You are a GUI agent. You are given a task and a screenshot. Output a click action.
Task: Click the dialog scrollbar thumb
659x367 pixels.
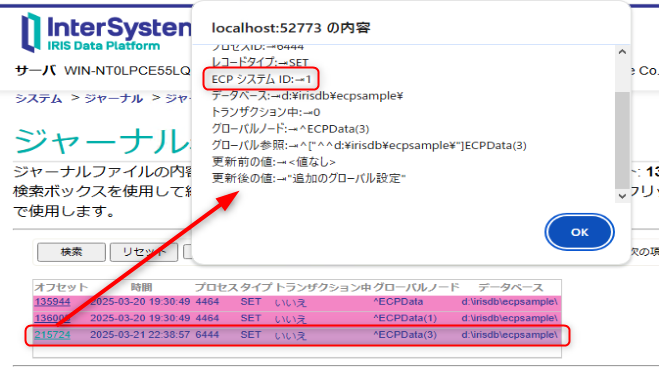coord(622,140)
